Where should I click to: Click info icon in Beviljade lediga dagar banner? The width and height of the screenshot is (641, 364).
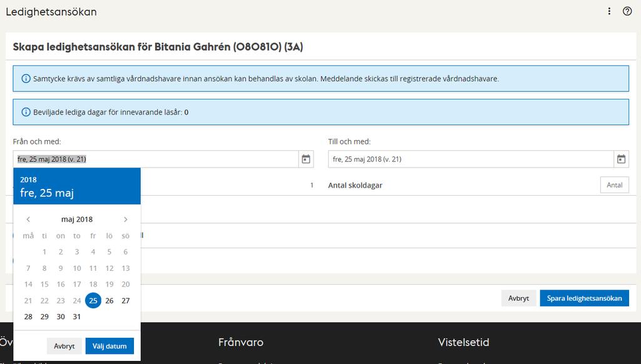(26, 112)
